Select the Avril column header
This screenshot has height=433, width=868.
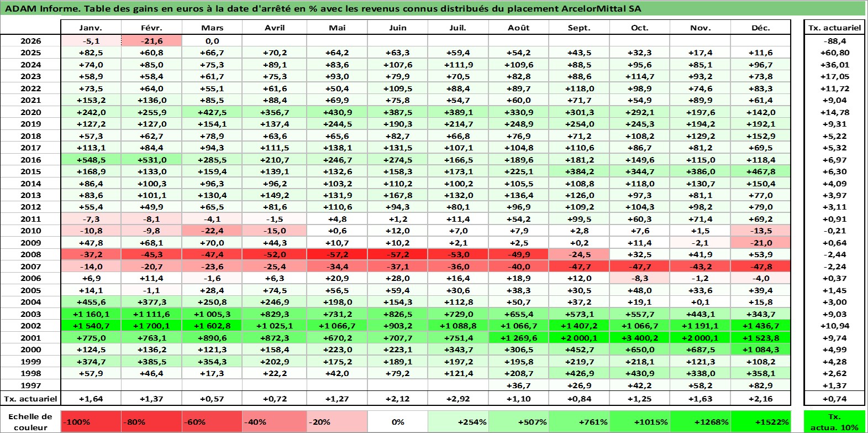pos(274,28)
